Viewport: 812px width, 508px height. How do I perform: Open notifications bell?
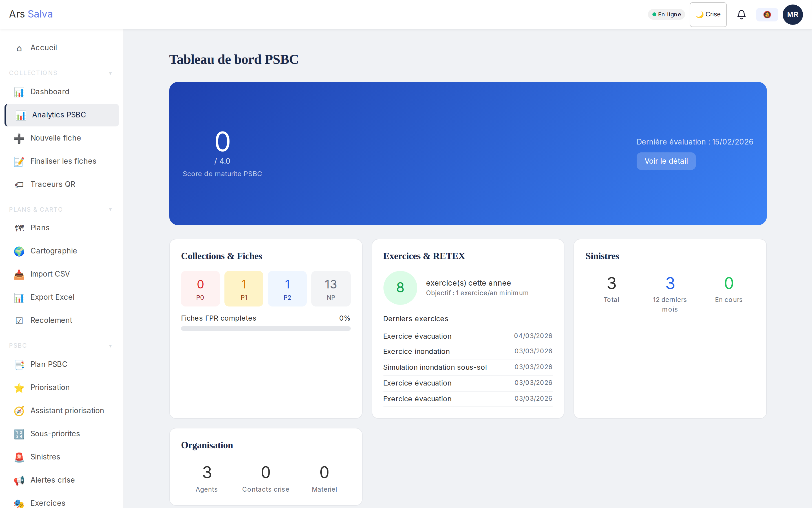pos(741,14)
